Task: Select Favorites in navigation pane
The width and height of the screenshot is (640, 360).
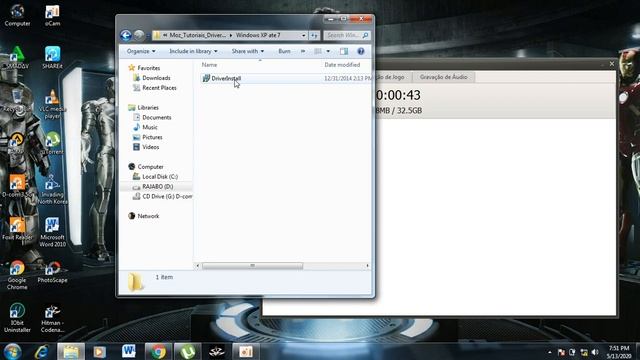Action: point(149,68)
